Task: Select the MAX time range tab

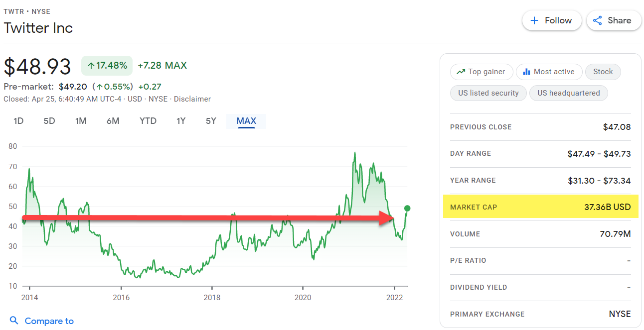Action: 246,120
